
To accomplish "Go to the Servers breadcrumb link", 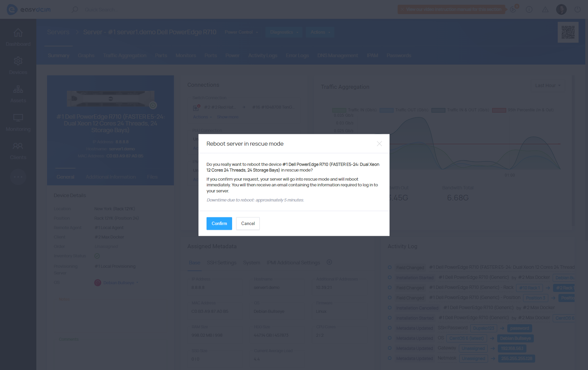I will point(58,32).
